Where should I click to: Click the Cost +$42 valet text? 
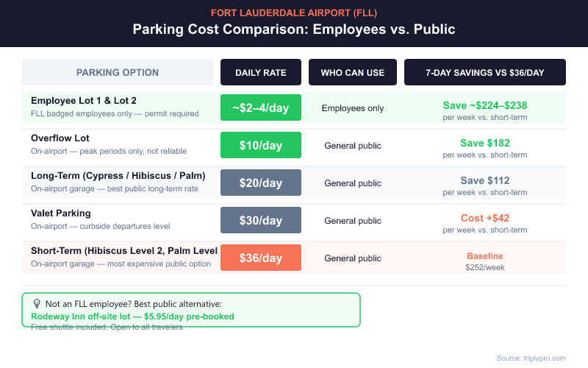tap(485, 218)
